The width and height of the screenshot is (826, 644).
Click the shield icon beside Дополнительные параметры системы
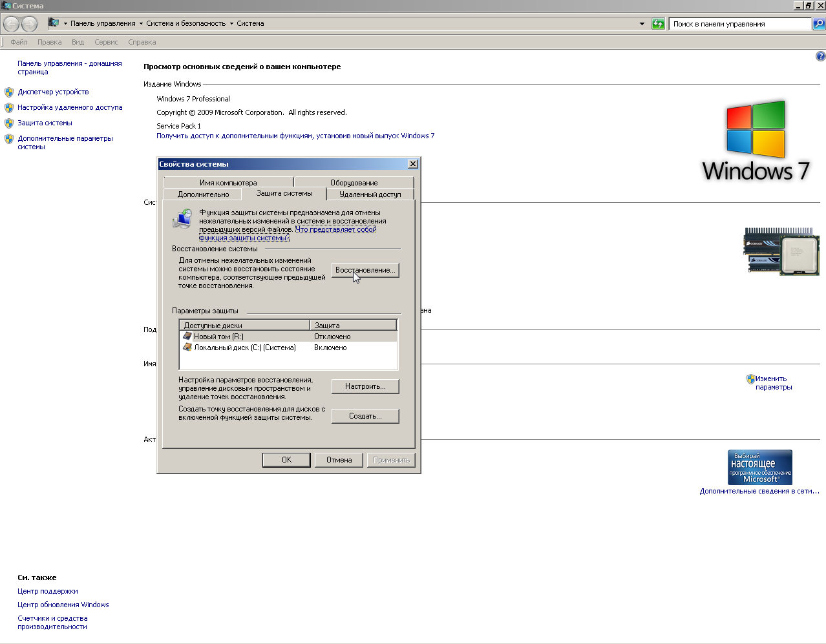[x=9, y=139]
